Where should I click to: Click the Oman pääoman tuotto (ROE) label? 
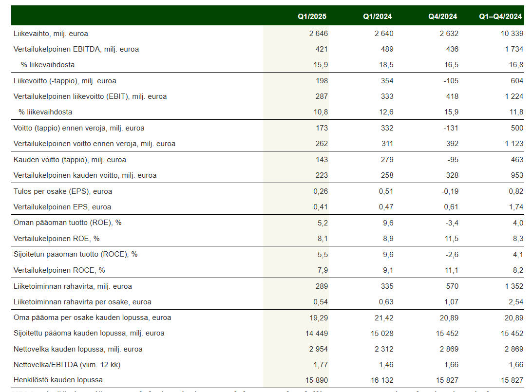pyautogui.click(x=68, y=223)
